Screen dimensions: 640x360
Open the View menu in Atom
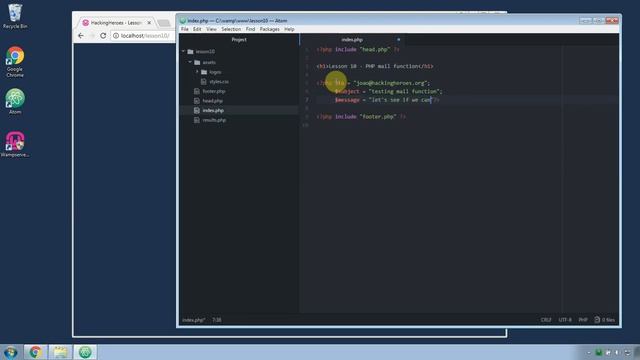pyautogui.click(x=211, y=29)
